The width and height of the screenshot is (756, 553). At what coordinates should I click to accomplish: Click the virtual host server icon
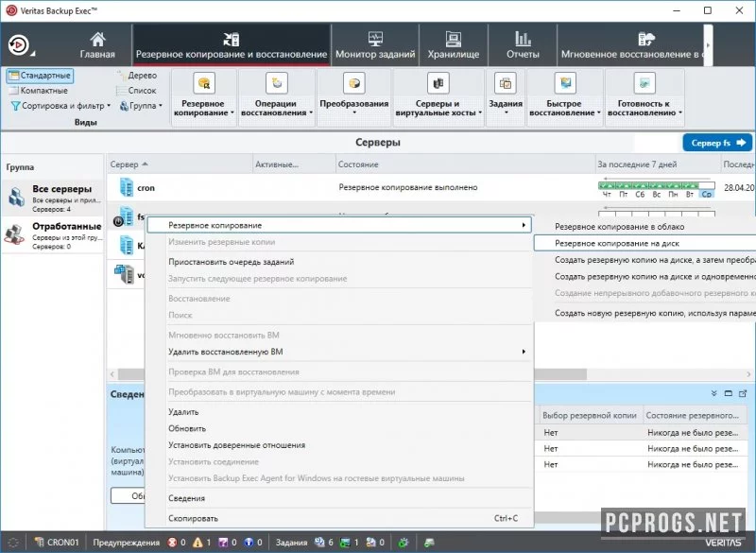click(125, 274)
